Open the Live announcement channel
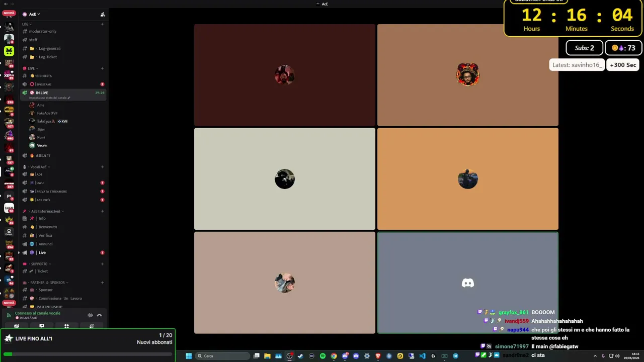644x362 pixels. pyautogui.click(x=63, y=253)
